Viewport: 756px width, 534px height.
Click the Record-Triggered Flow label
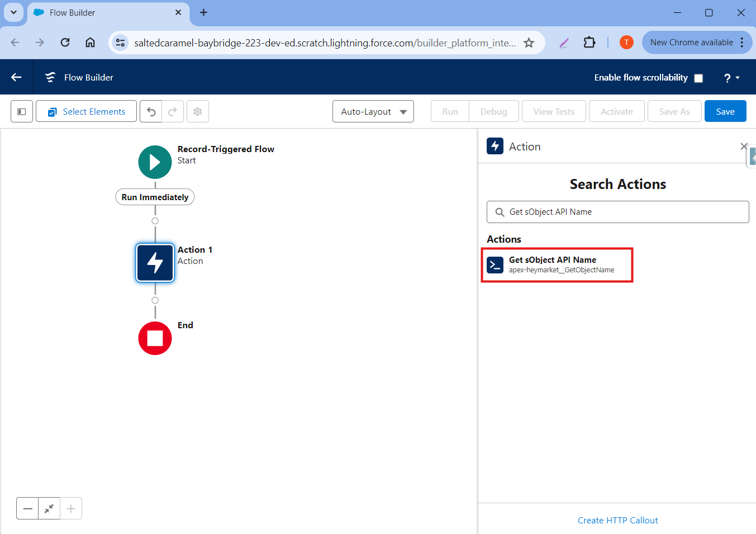point(226,149)
